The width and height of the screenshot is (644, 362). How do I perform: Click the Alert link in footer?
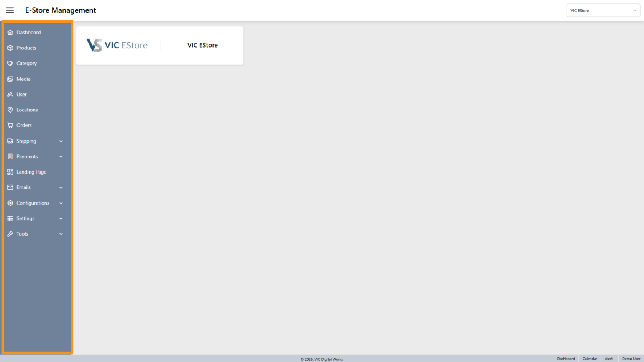(x=608, y=359)
